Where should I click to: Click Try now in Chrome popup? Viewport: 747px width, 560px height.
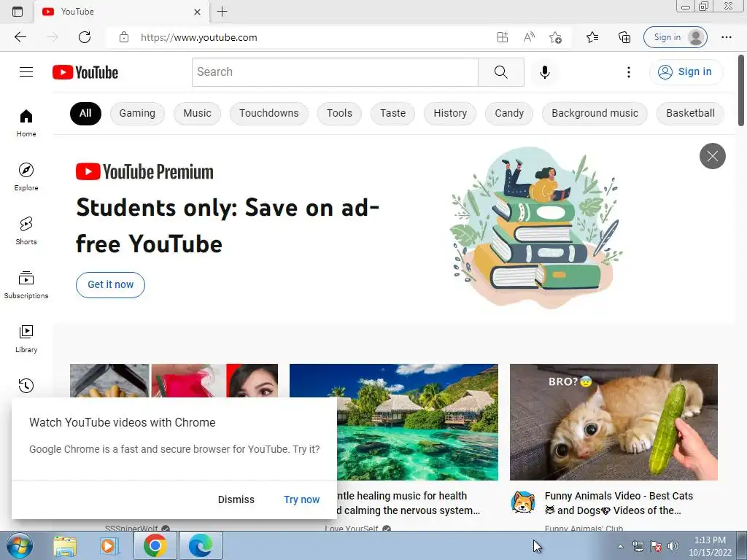pos(301,499)
